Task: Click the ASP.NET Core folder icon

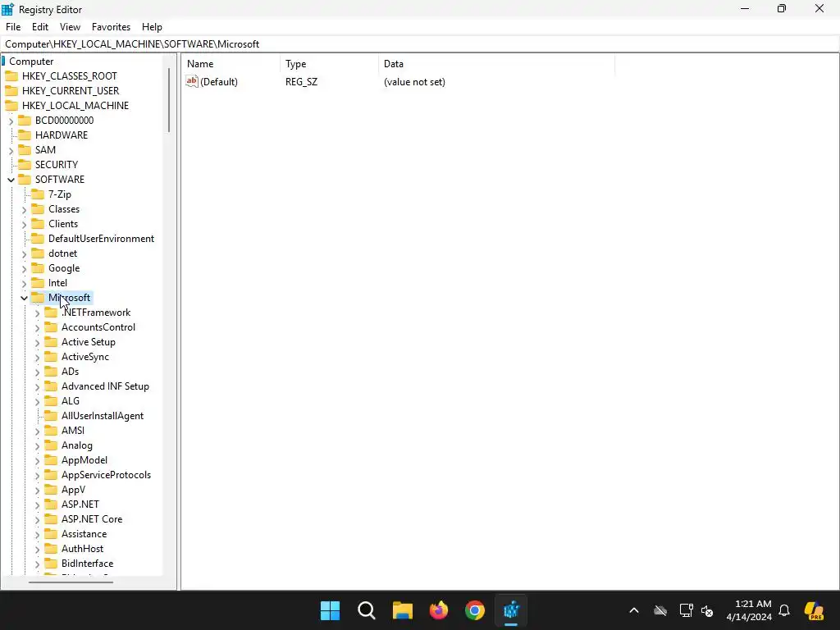Action: [x=51, y=519]
